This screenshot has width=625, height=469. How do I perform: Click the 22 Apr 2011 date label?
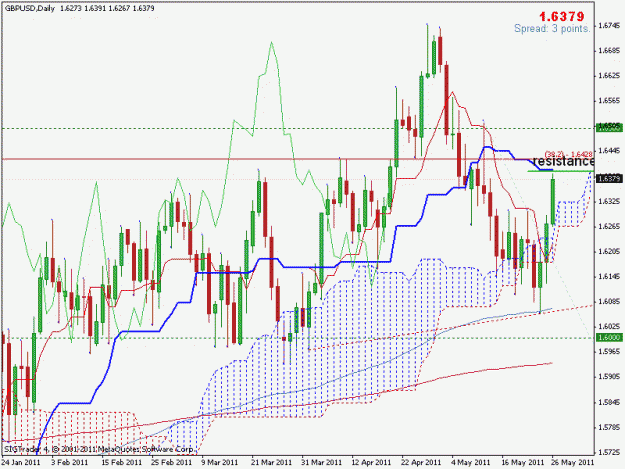click(x=421, y=462)
